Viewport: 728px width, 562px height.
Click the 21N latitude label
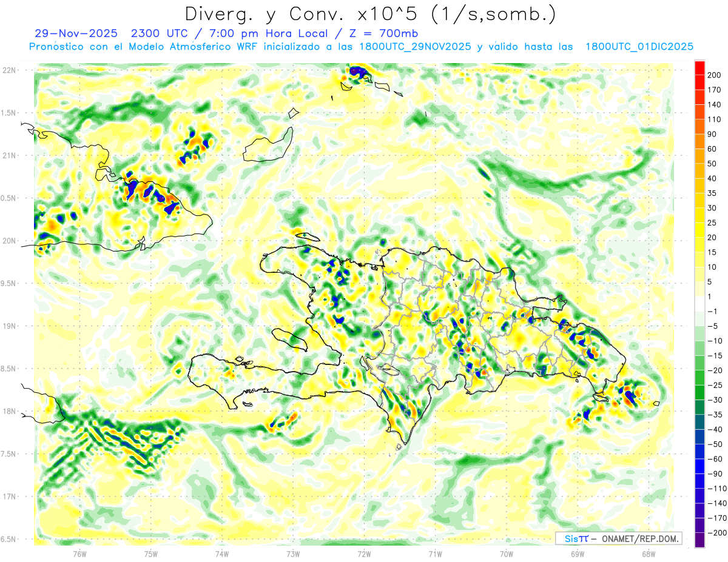point(9,155)
